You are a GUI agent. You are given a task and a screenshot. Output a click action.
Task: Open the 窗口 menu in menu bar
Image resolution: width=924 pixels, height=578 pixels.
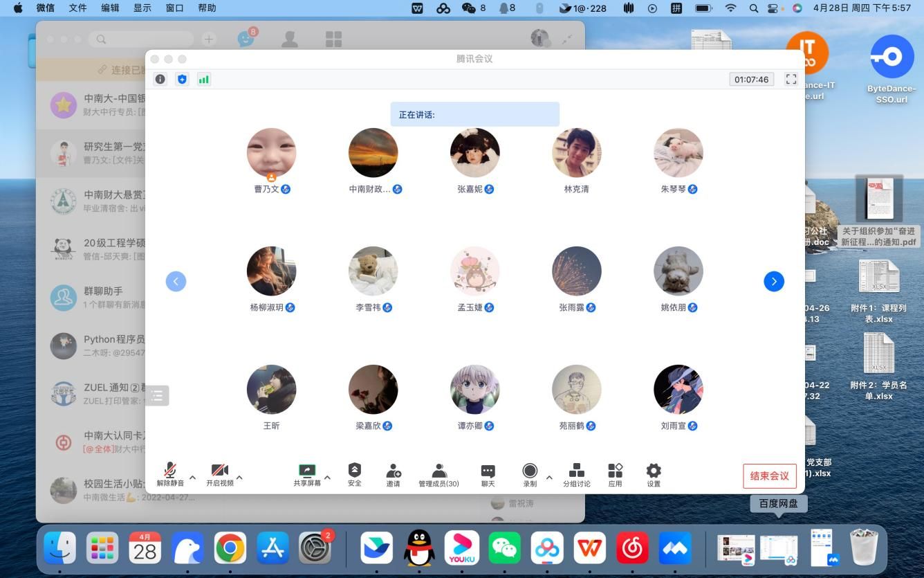coord(175,8)
